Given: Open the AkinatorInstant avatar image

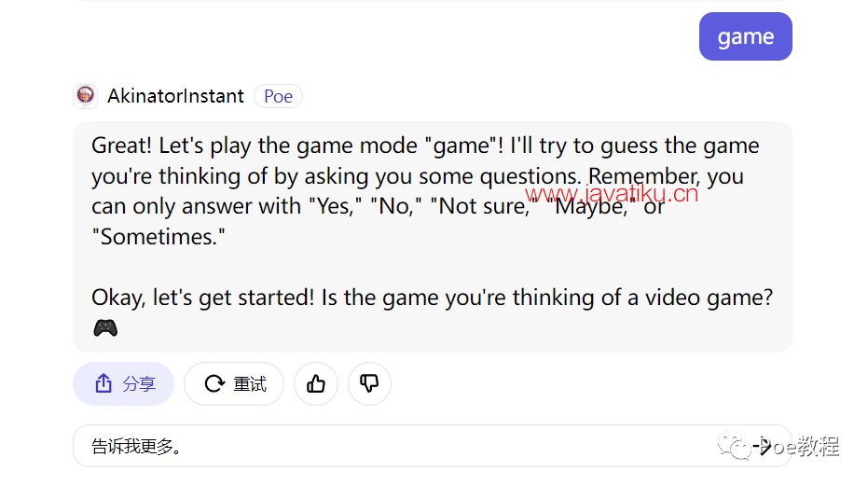Looking at the screenshot, I should (x=85, y=96).
